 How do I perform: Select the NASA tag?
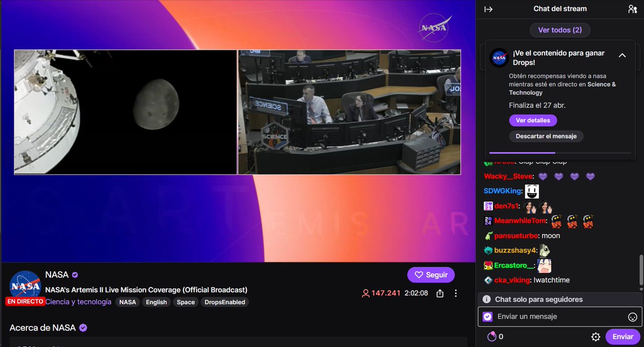coord(128,302)
